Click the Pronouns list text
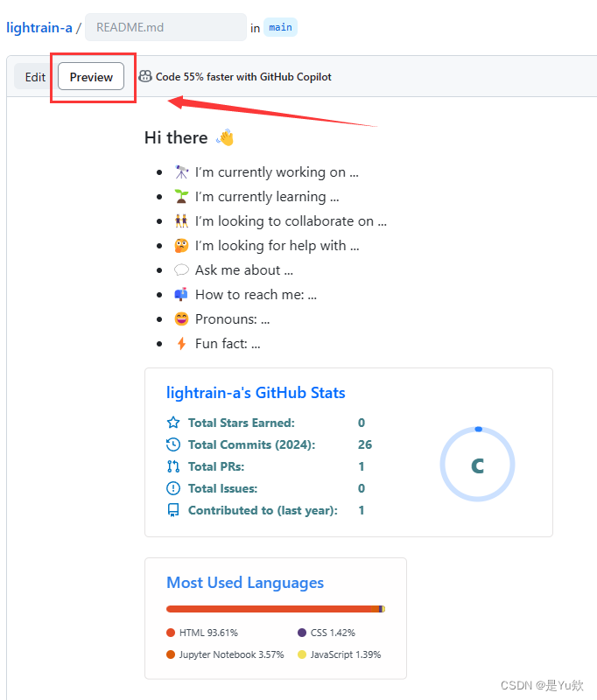Screen dimensions: 597x700 pos(232,319)
